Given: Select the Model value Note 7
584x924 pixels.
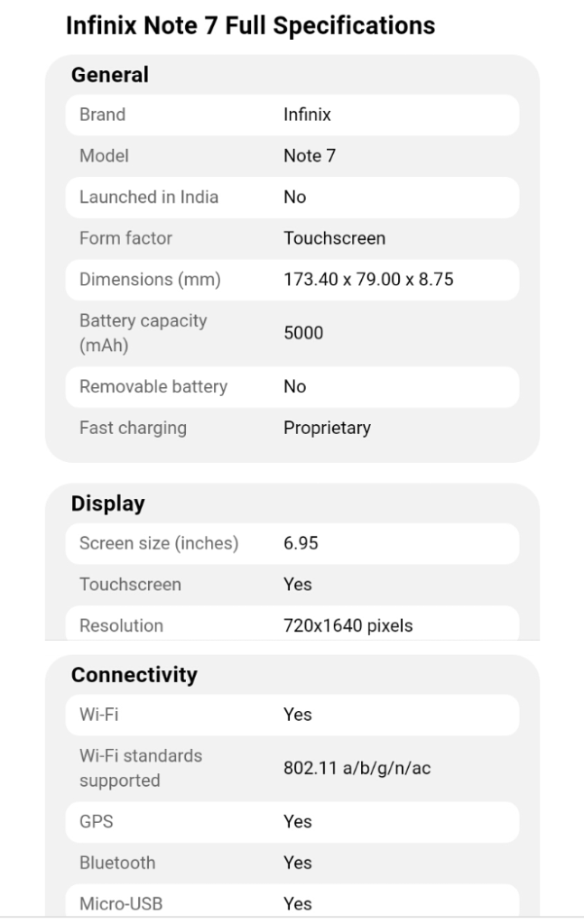Looking at the screenshot, I should point(309,156).
